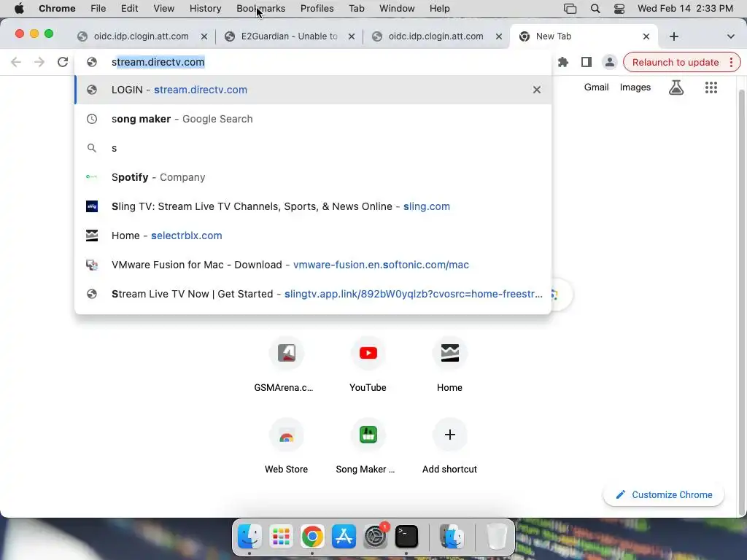The height and width of the screenshot is (560, 747).
Task: Open the Profiles menu
Action: tap(317, 9)
